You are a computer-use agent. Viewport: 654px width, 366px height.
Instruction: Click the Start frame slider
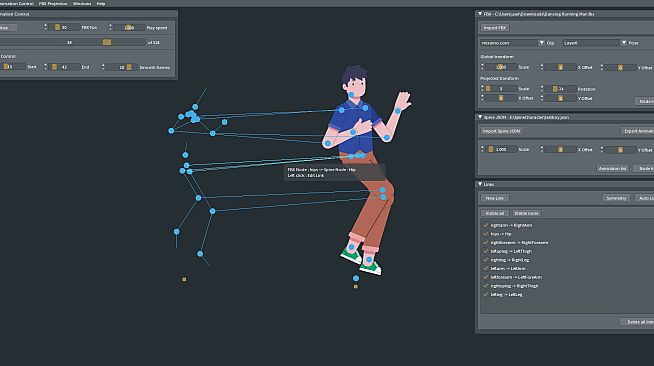coord(13,67)
